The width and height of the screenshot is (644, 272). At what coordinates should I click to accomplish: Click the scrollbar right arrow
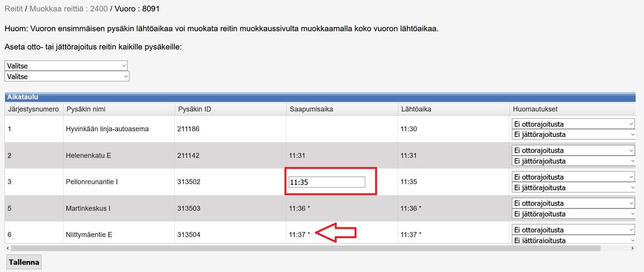click(x=633, y=248)
